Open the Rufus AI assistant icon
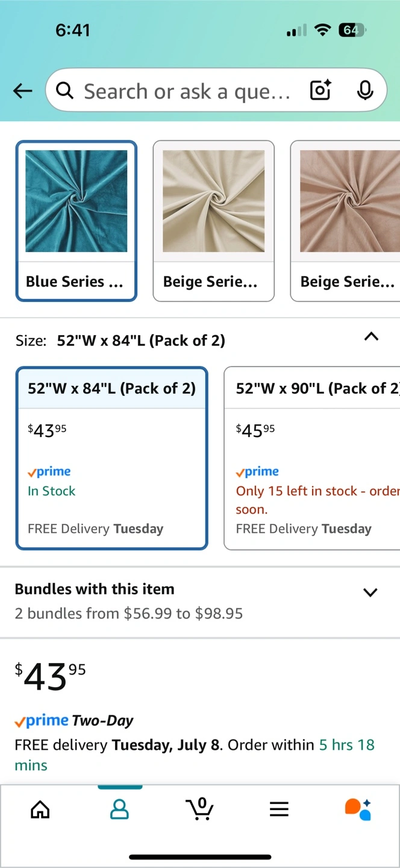 click(x=358, y=809)
